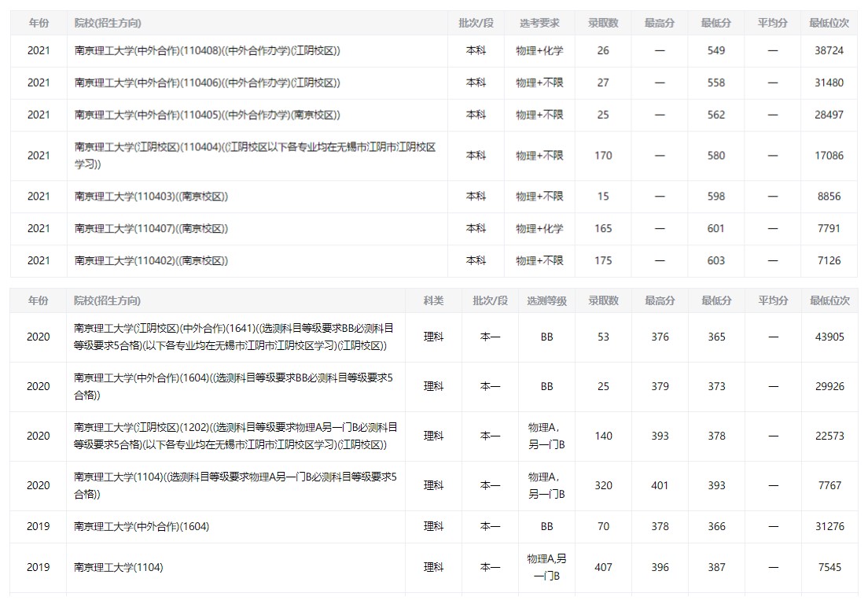The width and height of the screenshot is (868, 604).
Task: Select the 2019 row for 南京理工大学(中外合作)(1604)
Action: (x=433, y=526)
